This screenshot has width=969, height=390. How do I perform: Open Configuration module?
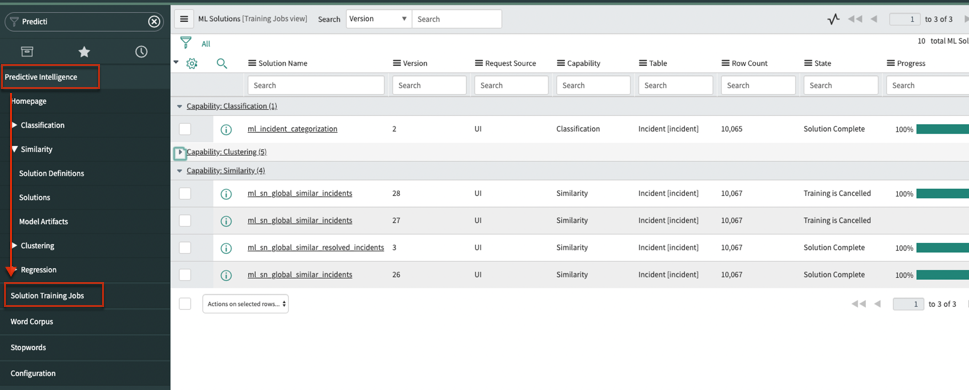(x=33, y=373)
